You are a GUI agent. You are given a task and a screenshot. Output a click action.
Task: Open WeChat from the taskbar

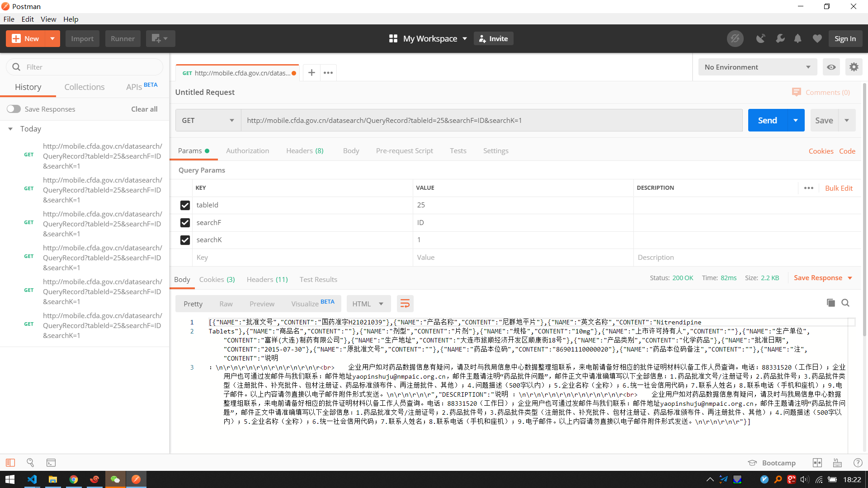[x=115, y=479]
